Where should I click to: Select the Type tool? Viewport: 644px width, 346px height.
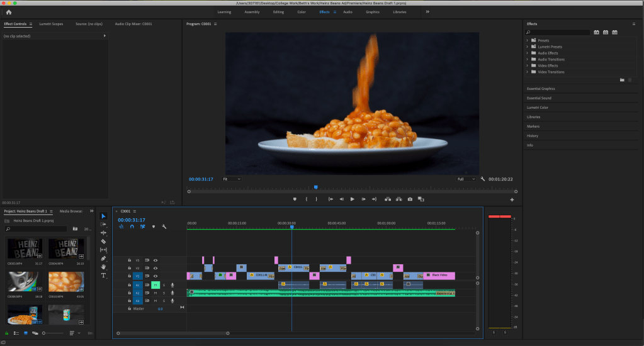(x=104, y=276)
